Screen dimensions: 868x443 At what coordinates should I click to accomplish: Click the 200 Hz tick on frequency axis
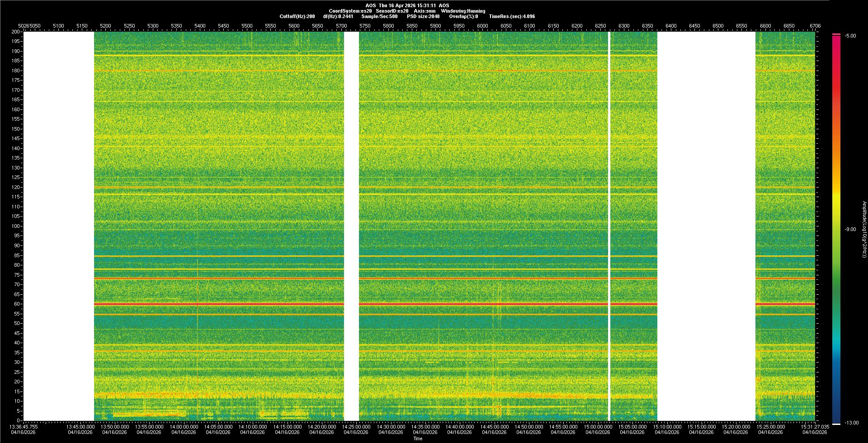(16, 32)
